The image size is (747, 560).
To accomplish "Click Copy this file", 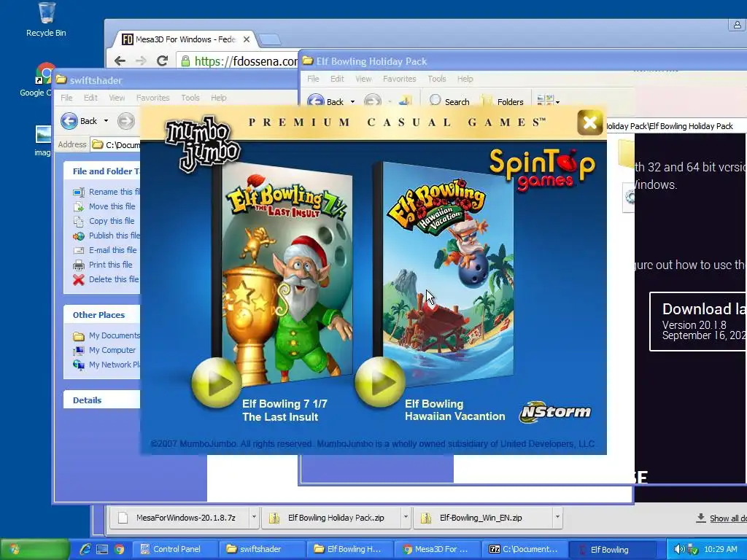I will (x=104, y=221).
